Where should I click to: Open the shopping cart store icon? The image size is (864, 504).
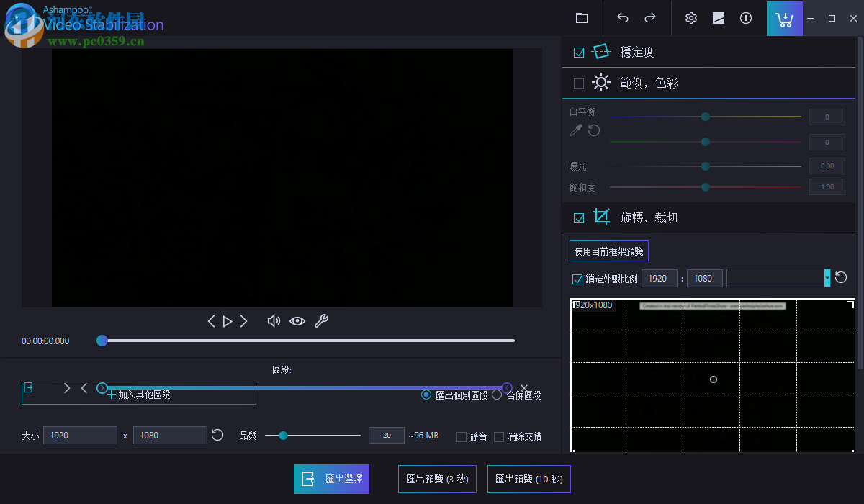coord(784,18)
